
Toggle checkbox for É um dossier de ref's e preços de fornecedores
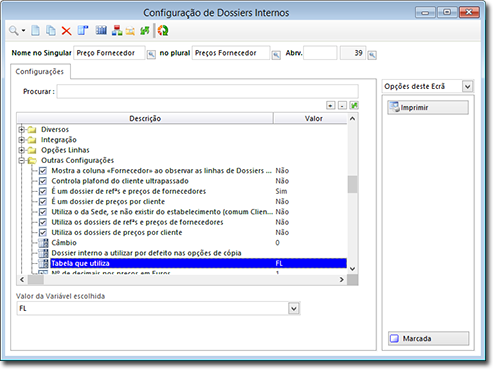[43, 191]
